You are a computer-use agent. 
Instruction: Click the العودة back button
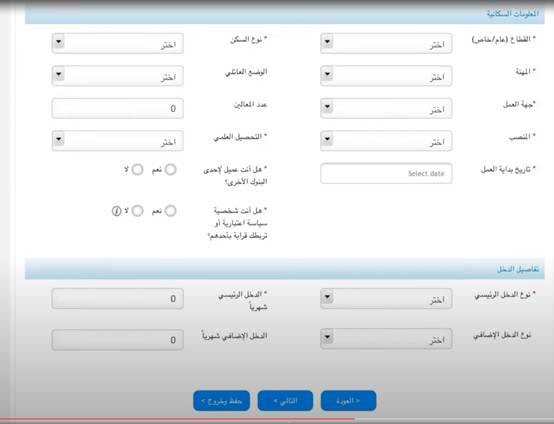(348, 401)
